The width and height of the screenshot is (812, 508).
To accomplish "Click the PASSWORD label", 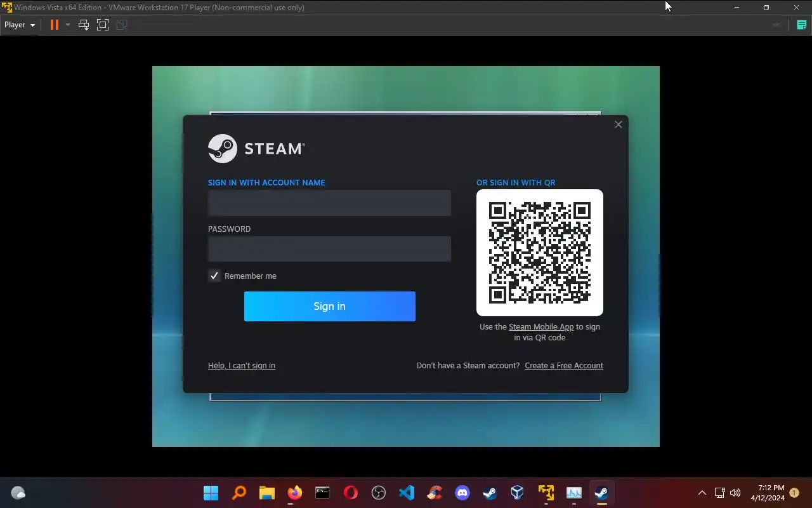I will click(x=229, y=229).
